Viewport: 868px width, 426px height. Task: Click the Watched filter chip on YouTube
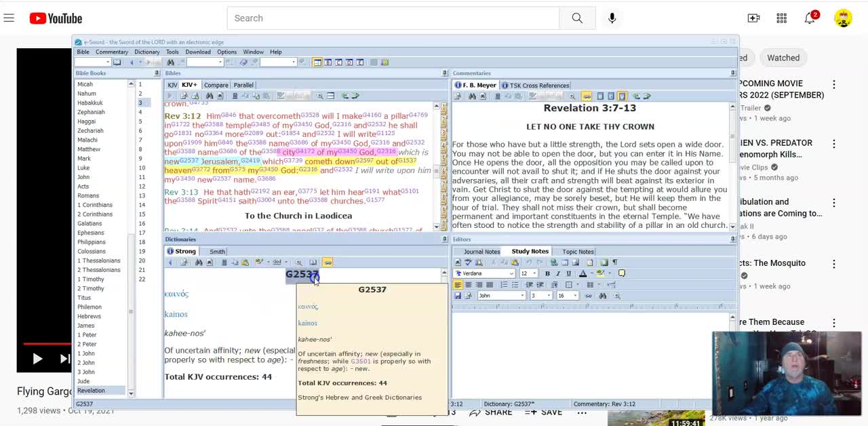[x=783, y=58]
